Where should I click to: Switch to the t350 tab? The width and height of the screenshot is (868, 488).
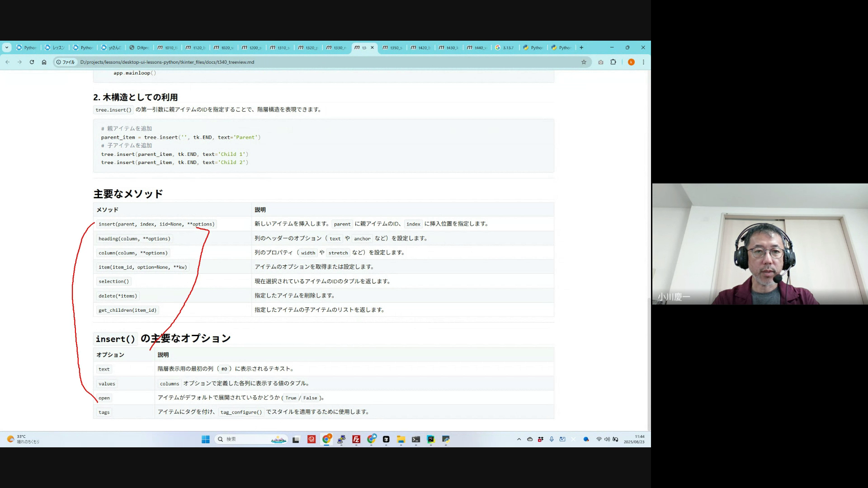[x=392, y=47]
